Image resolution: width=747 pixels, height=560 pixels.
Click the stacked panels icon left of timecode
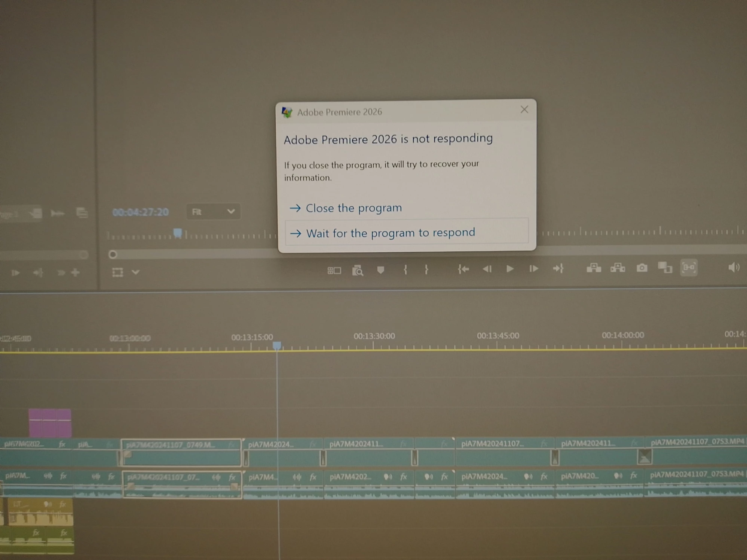click(82, 213)
